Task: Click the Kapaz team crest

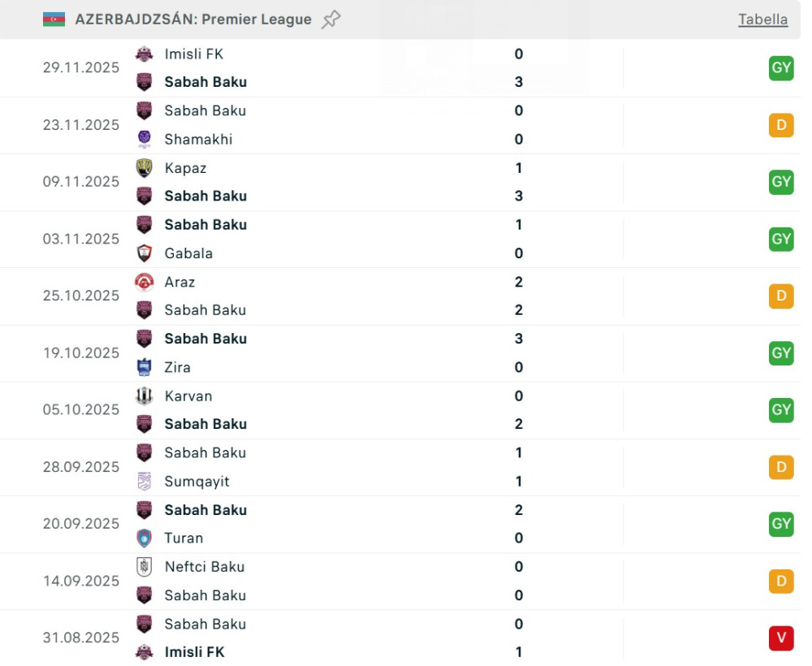Action: [x=145, y=168]
